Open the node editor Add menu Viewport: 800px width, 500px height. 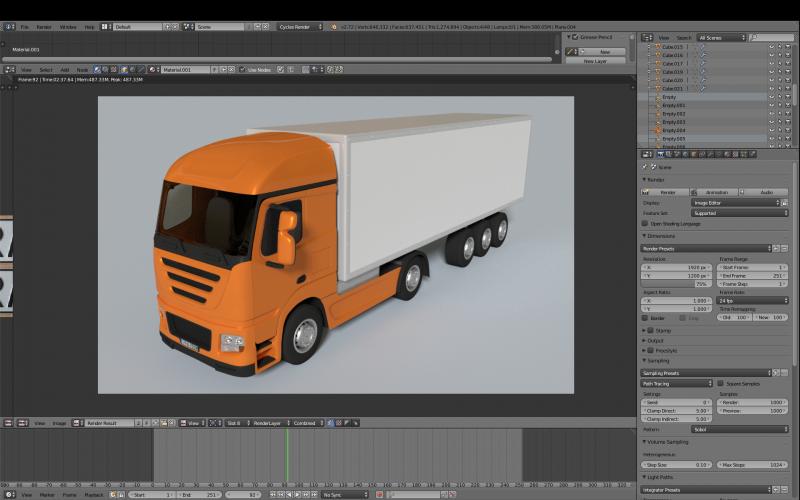65,69
